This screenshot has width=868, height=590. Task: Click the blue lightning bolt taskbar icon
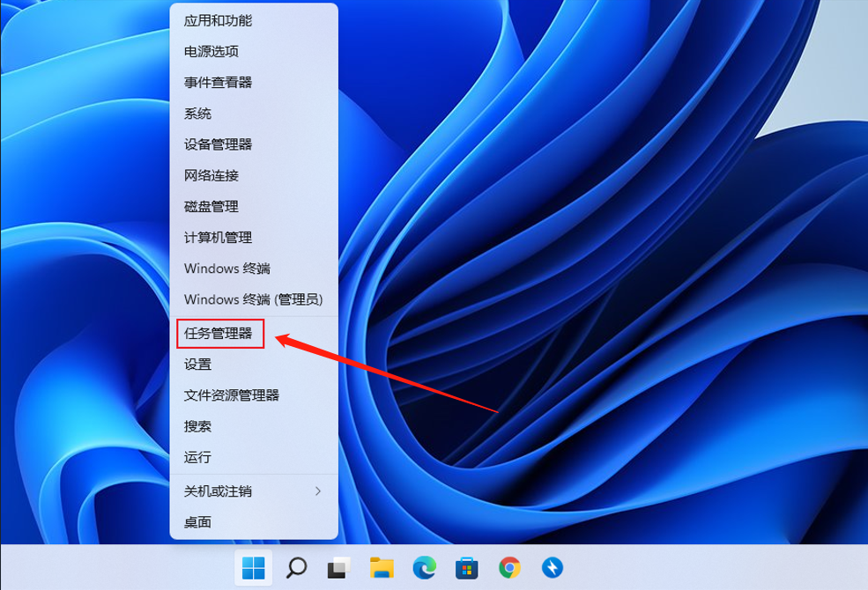coord(552,568)
